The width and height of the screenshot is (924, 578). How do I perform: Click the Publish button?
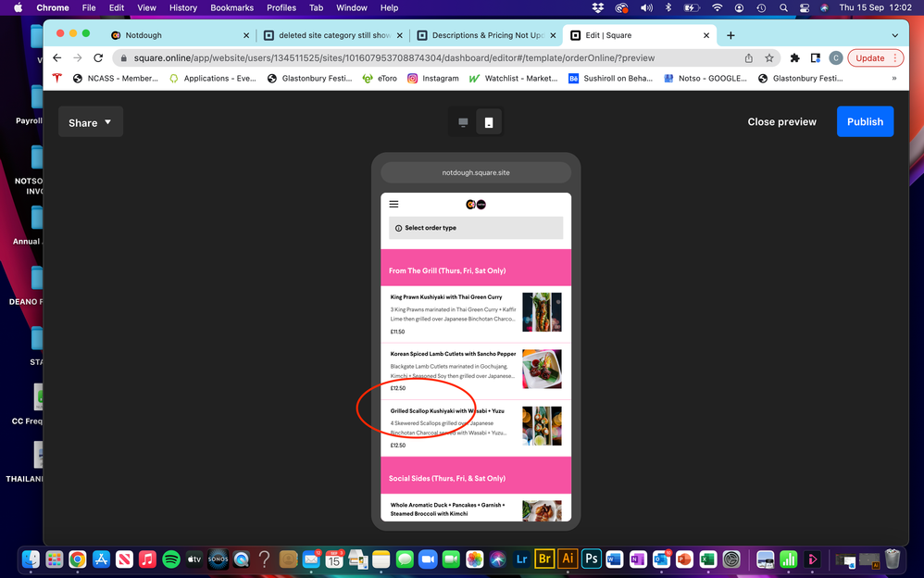click(865, 121)
